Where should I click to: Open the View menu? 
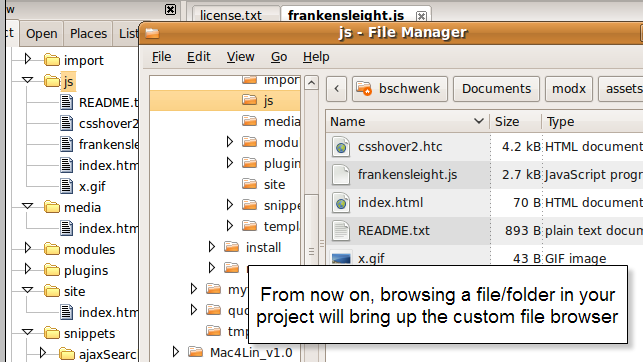pyautogui.click(x=241, y=57)
